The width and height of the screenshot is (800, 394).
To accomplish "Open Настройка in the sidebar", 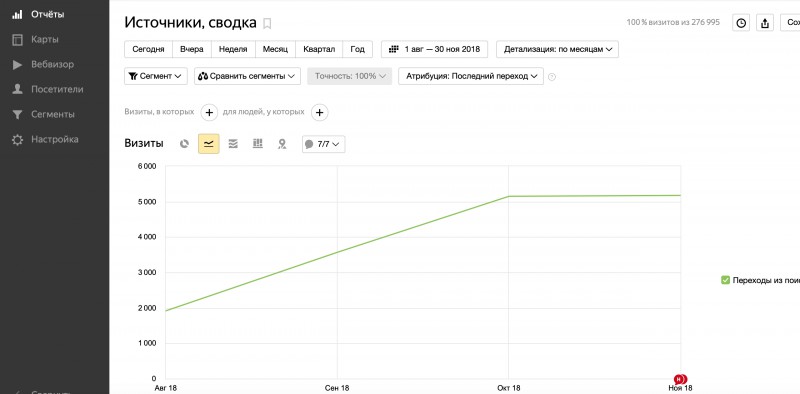I will pyautogui.click(x=55, y=139).
